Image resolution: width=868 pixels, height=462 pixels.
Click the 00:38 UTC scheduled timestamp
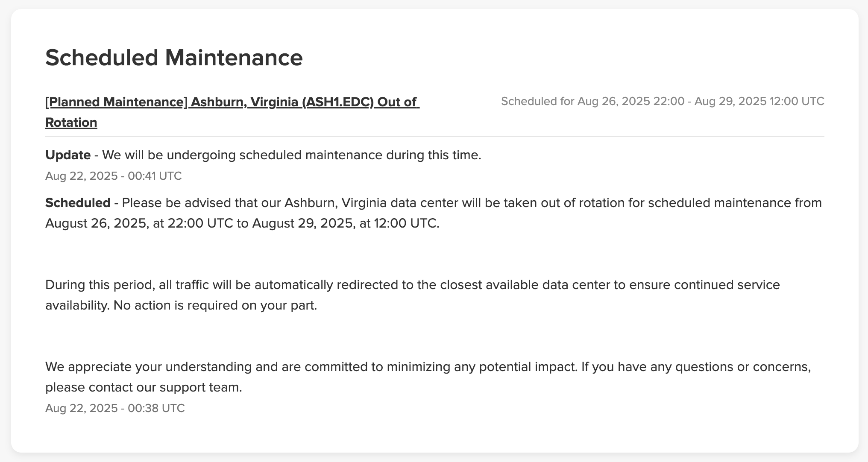115,408
